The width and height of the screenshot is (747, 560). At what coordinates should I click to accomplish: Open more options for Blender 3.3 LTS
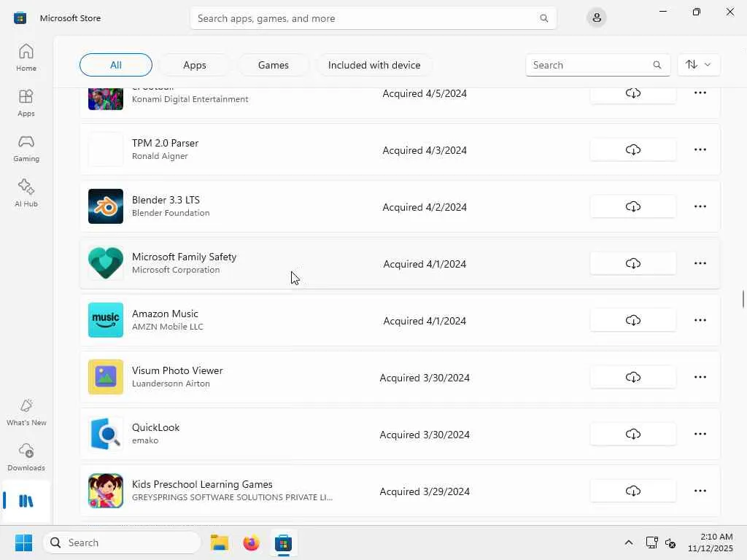click(x=700, y=206)
